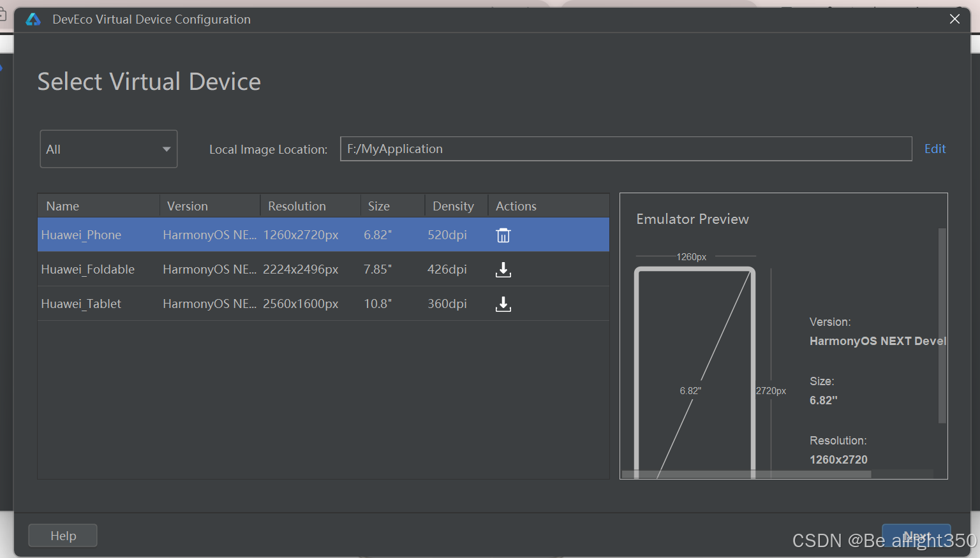Click the HarmonyOS NEXT version text in preview

point(878,341)
